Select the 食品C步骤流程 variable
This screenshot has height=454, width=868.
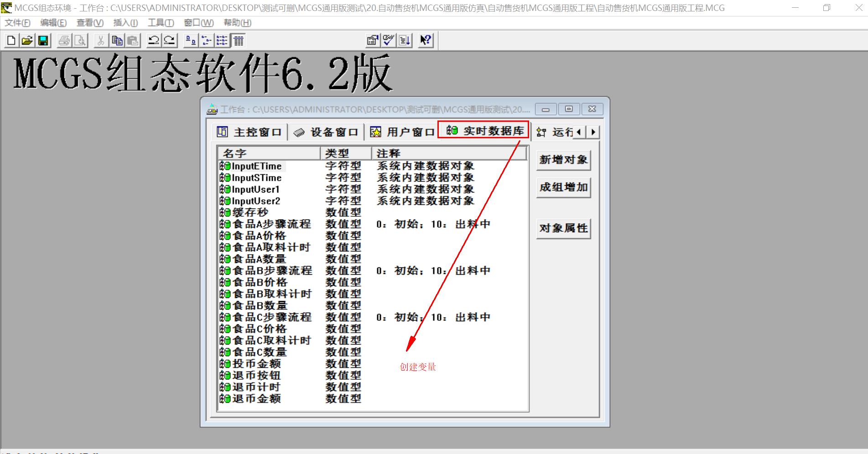(266, 317)
